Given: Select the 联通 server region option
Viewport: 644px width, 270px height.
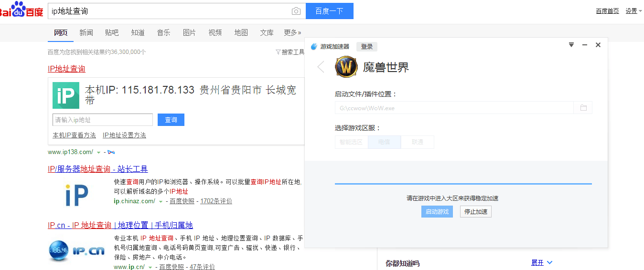Looking at the screenshot, I should click(418, 142).
